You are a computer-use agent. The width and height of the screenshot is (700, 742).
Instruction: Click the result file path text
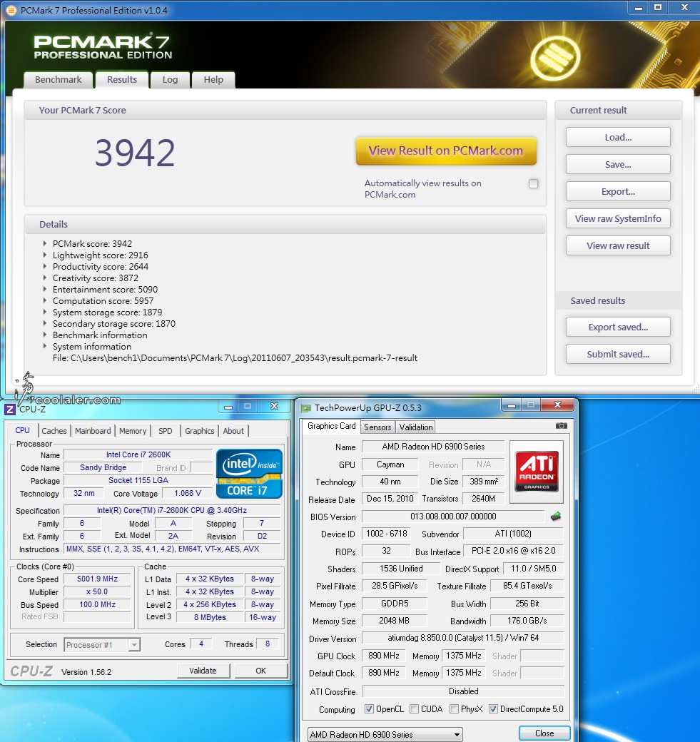(x=235, y=357)
